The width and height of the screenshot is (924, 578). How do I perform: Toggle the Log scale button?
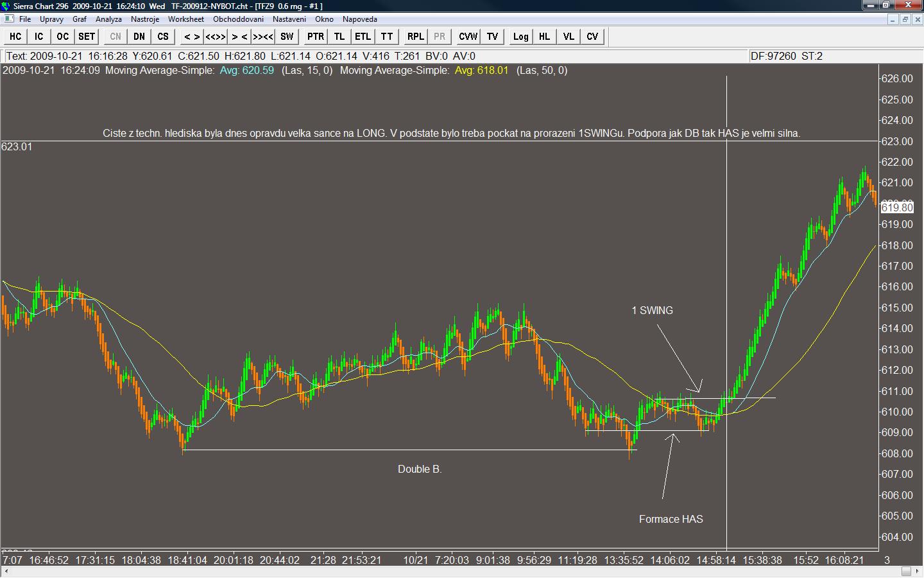click(x=521, y=37)
